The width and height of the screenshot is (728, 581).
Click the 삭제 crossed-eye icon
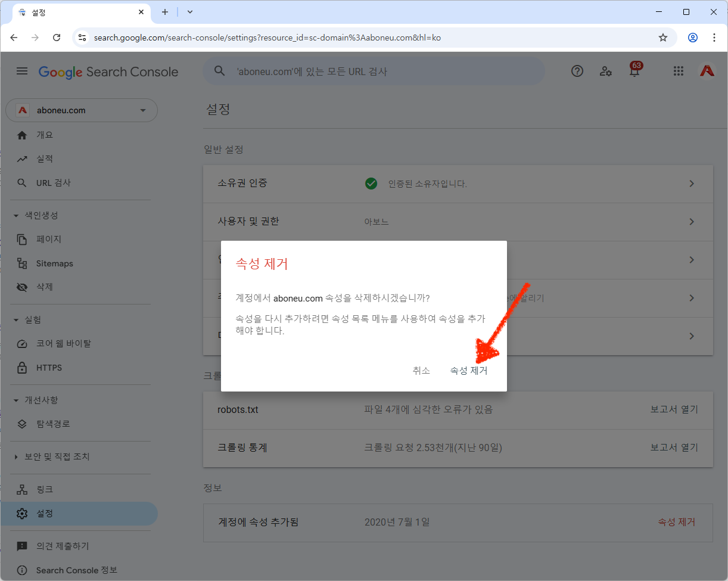tap(22, 287)
